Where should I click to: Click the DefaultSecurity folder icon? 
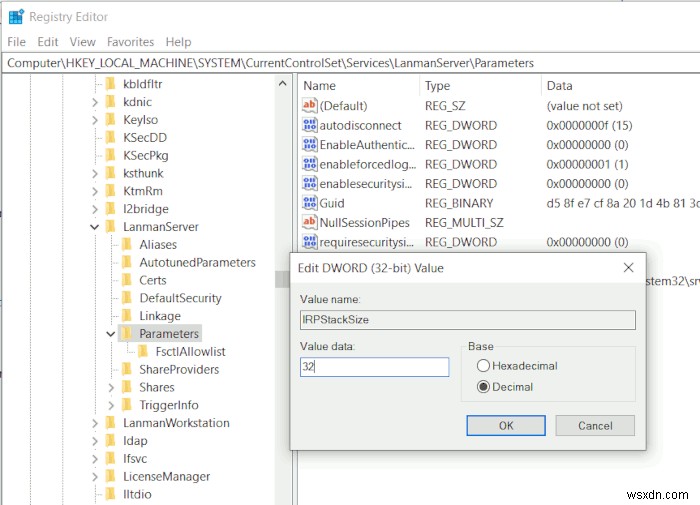(x=127, y=298)
